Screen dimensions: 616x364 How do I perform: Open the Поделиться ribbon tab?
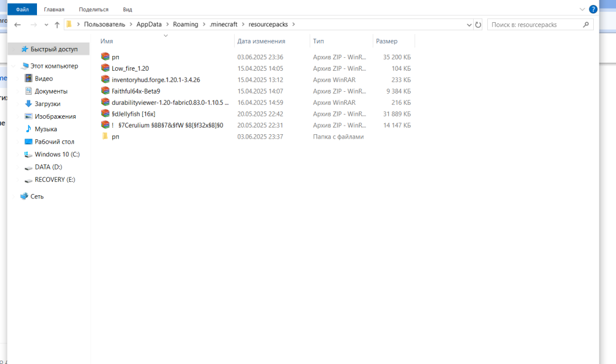click(x=94, y=9)
